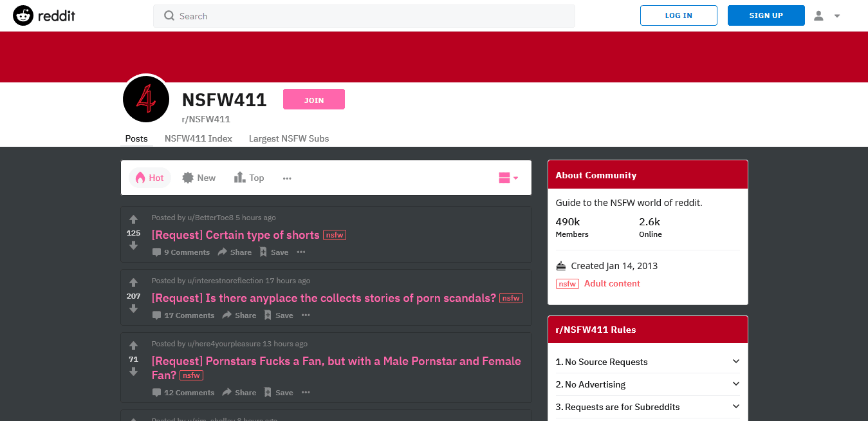Share the 'Certain type of shorts' post

[234, 252]
